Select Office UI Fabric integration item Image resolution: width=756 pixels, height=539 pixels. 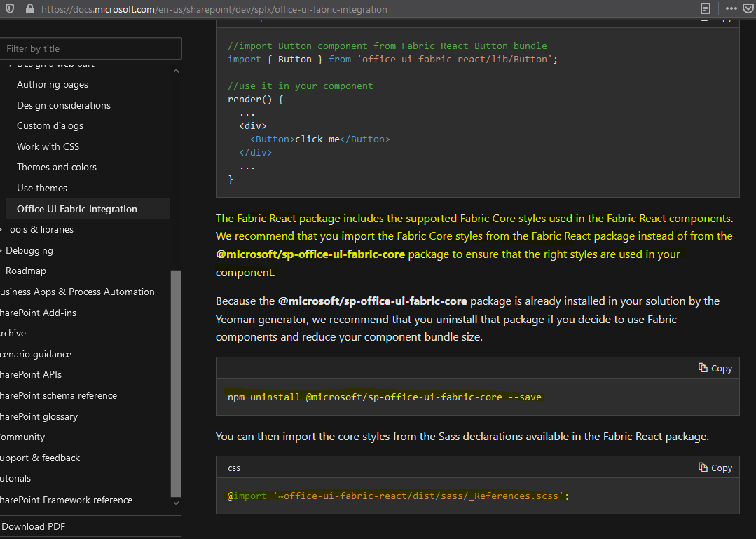88,209
